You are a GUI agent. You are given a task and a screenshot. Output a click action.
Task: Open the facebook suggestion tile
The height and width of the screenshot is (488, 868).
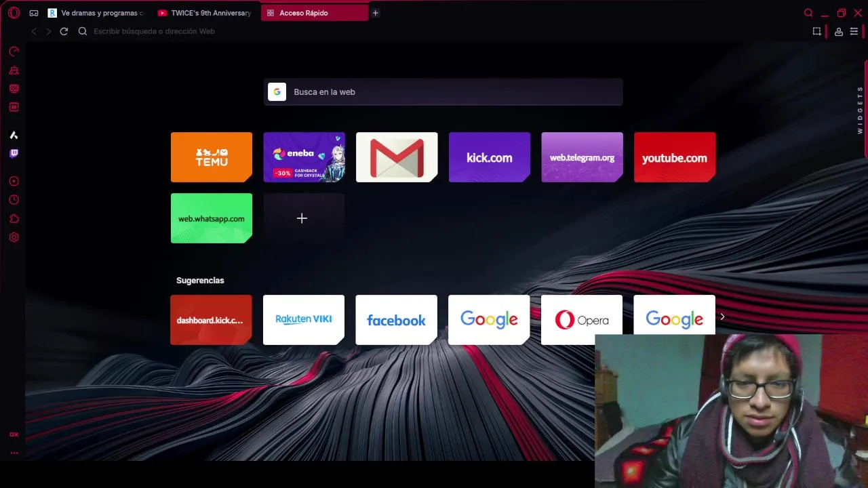[x=396, y=320]
